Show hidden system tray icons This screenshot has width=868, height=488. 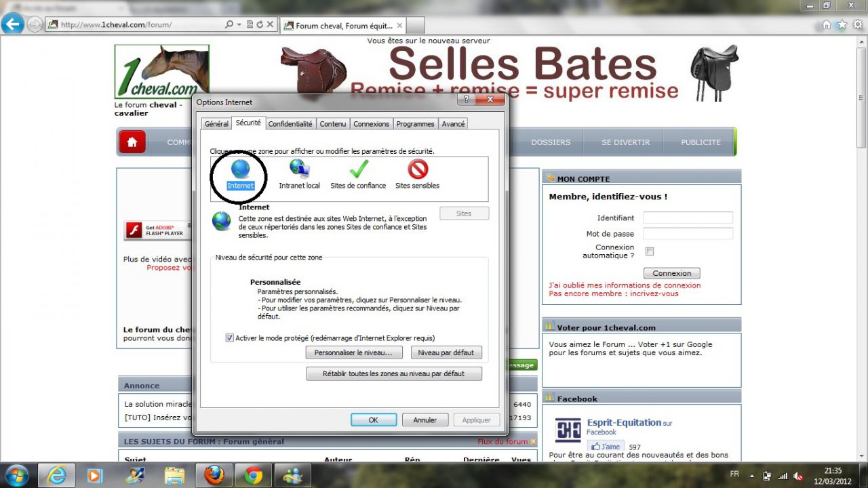[x=751, y=476]
